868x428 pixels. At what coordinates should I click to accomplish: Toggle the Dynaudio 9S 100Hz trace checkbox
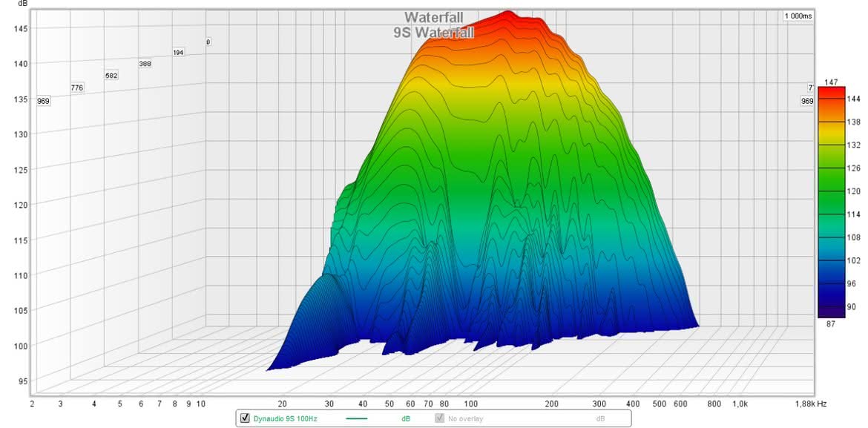(x=245, y=418)
